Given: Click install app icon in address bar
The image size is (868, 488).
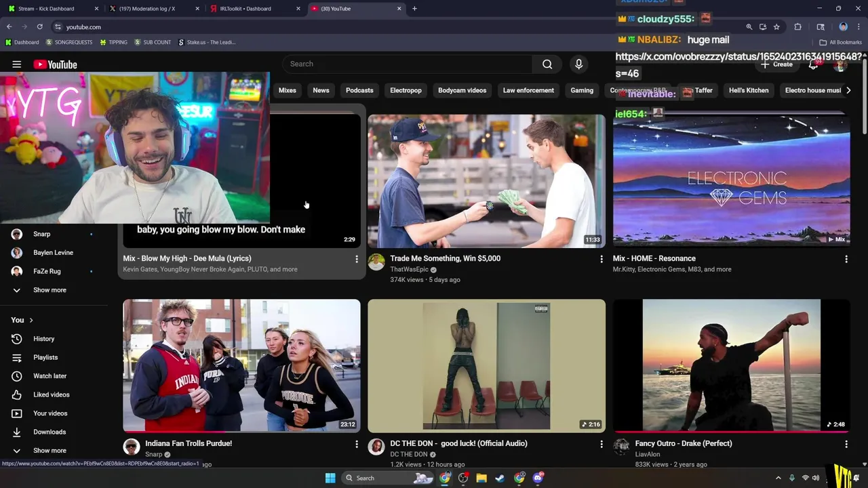Looking at the screenshot, I should pos(763,27).
